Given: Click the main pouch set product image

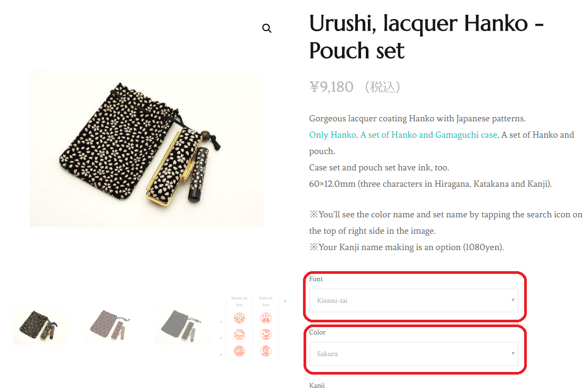Looking at the screenshot, I should point(146,148).
